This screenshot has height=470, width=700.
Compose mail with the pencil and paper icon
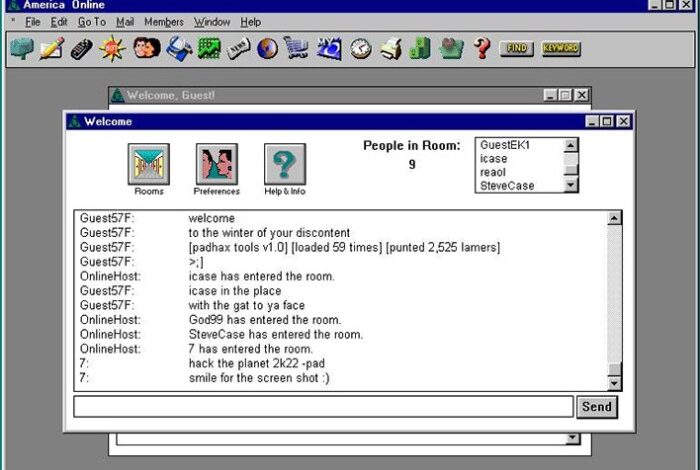52,48
